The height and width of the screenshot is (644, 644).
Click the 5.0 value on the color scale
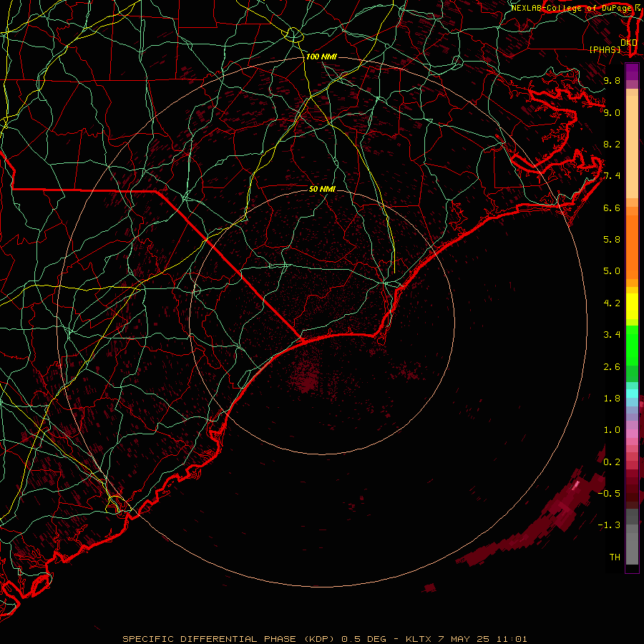[612, 271]
